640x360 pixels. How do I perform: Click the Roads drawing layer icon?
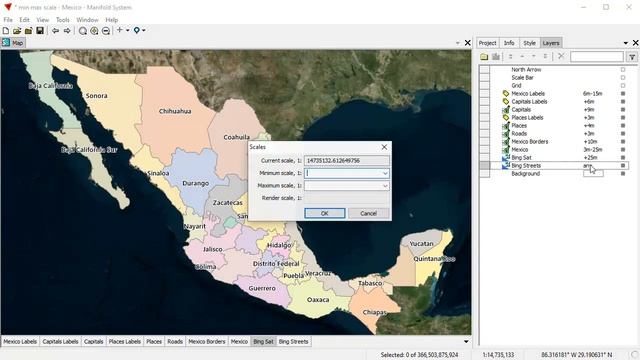506,133
